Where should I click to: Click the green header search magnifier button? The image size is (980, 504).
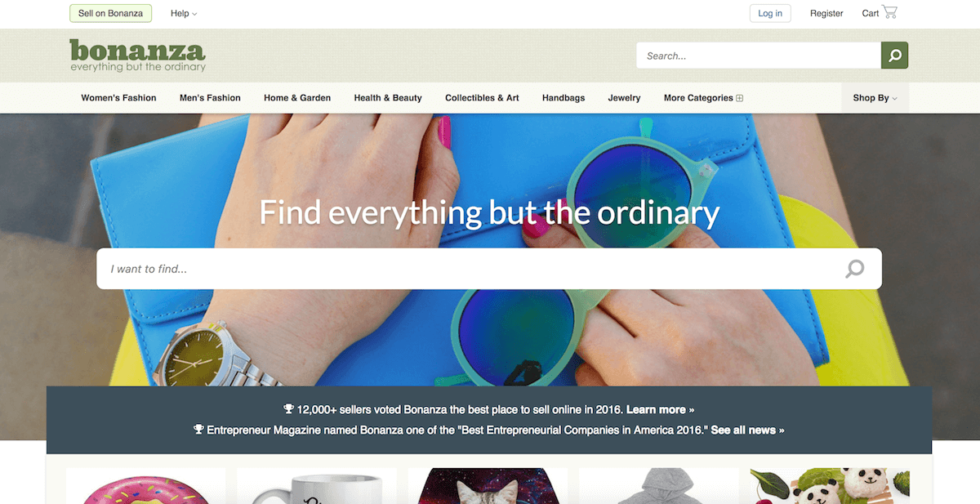894,56
